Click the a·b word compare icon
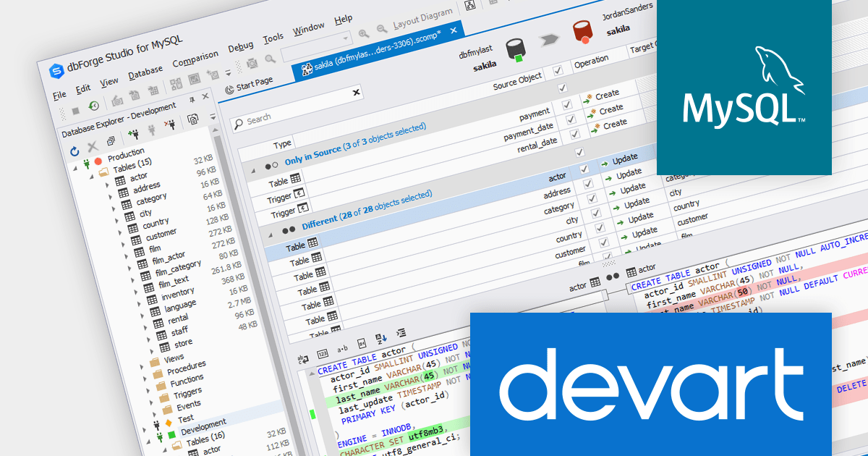 (x=343, y=348)
